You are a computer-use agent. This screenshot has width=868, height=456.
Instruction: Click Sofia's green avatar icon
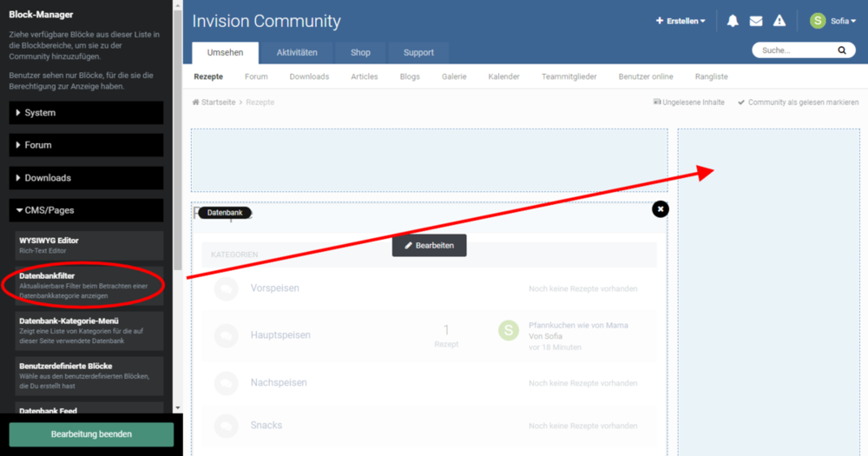pos(818,21)
